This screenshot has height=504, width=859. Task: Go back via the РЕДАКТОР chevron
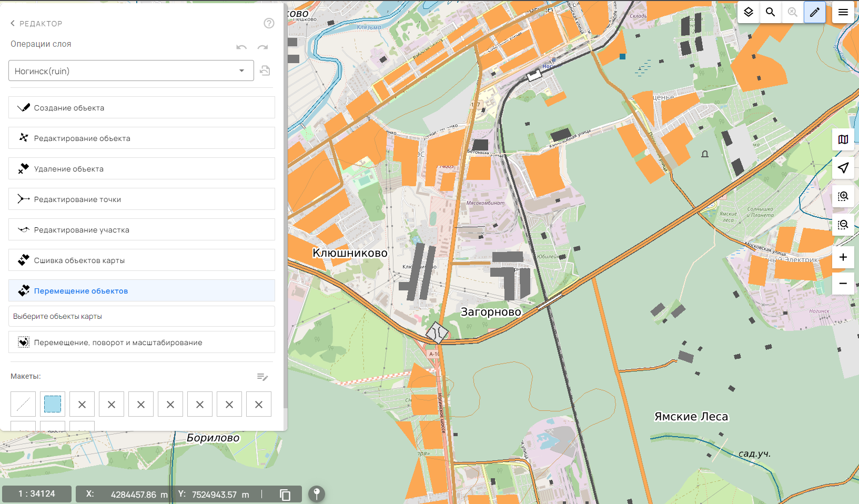[13, 24]
